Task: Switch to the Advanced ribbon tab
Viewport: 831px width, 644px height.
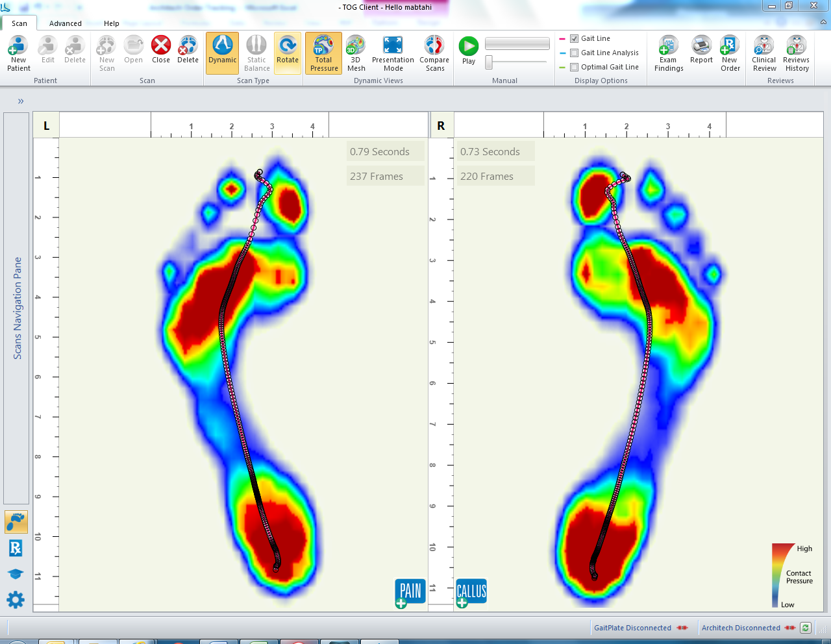Action: [66, 23]
